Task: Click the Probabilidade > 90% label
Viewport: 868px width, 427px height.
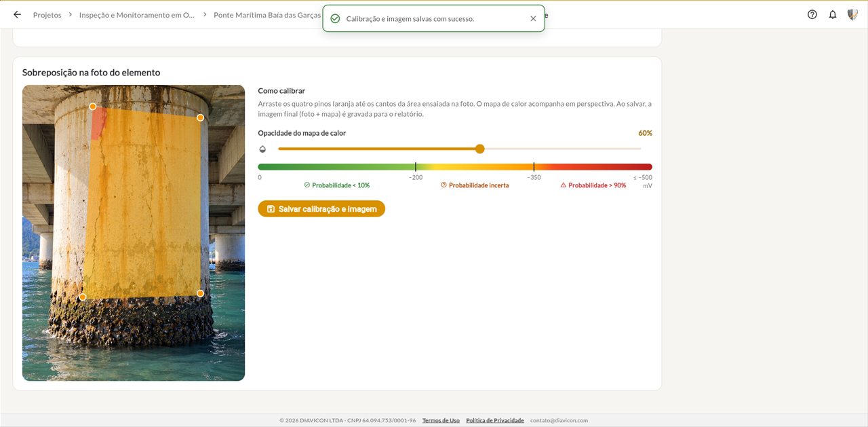Action: (593, 185)
